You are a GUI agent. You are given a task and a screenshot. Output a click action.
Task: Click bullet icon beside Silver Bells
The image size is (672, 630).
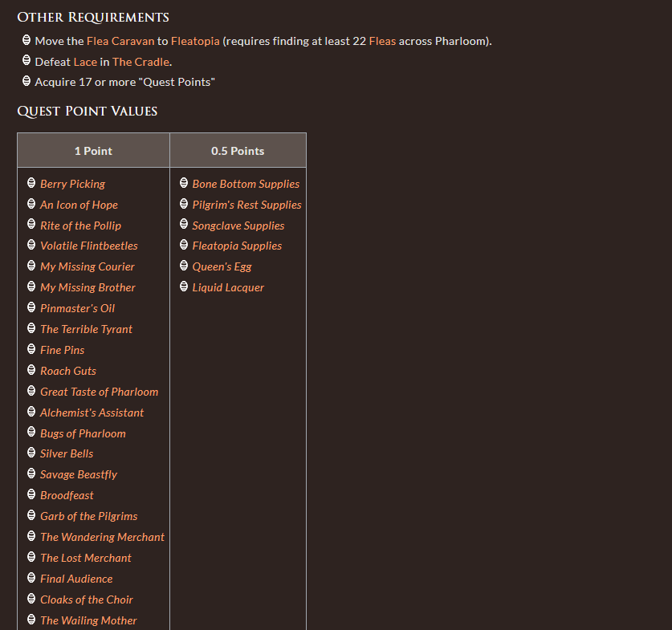[x=31, y=453]
